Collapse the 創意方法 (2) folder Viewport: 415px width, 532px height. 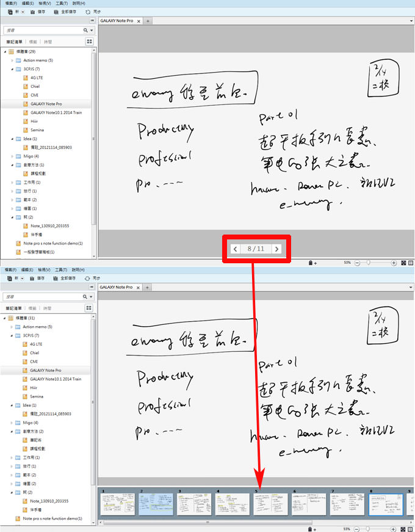pyautogui.click(x=12, y=431)
